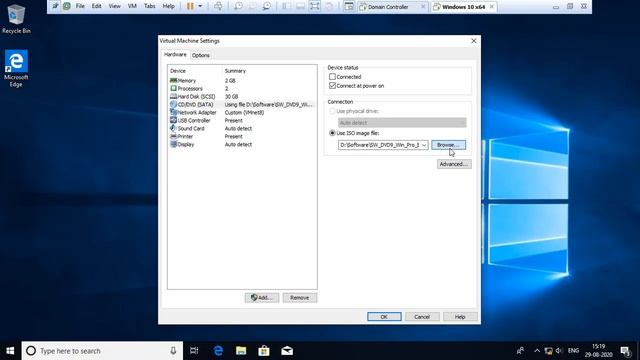Close the Domain Controller tab
Viewport: 640px width, 360px height.
click(x=423, y=7)
